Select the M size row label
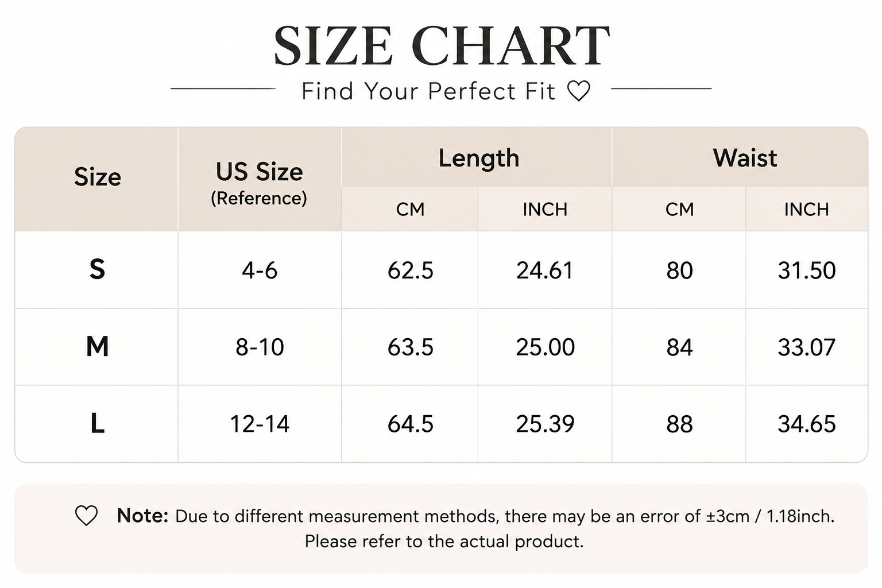The image size is (882, 588). 97,346
